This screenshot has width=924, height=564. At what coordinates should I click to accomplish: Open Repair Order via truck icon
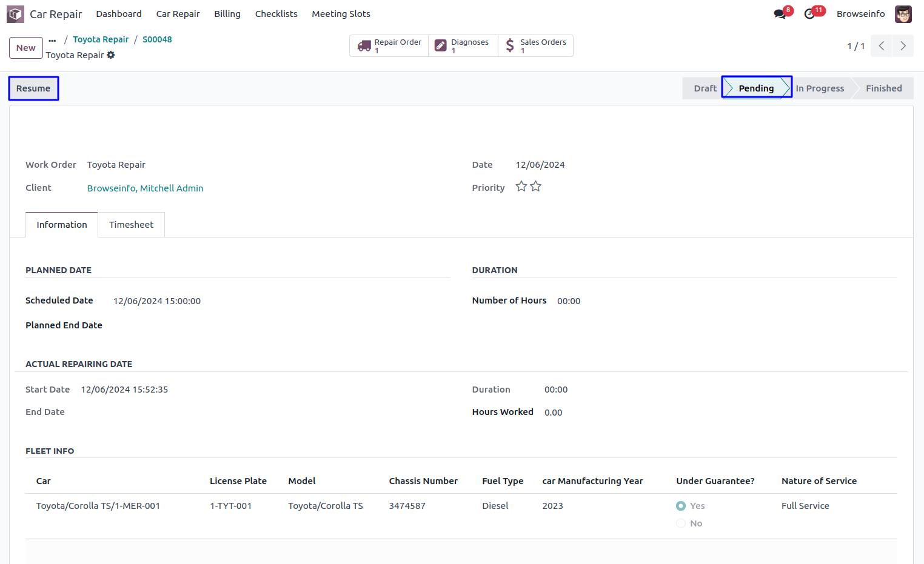364,46
